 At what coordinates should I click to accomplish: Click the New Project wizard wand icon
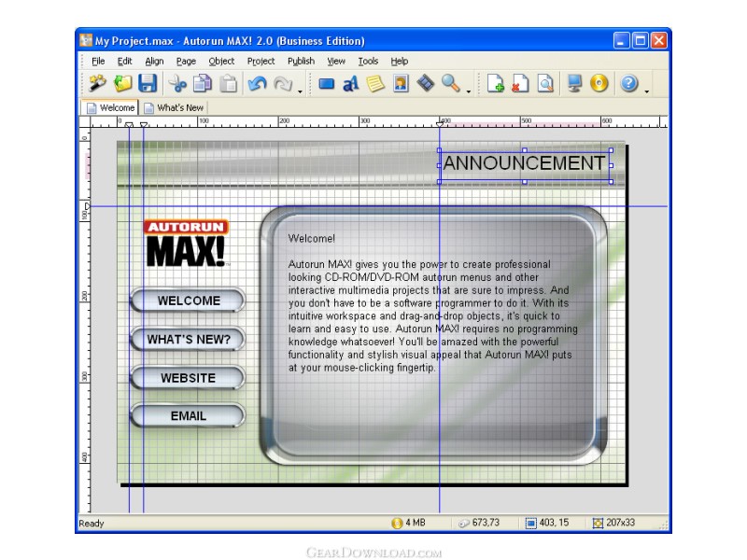[98, 84]
